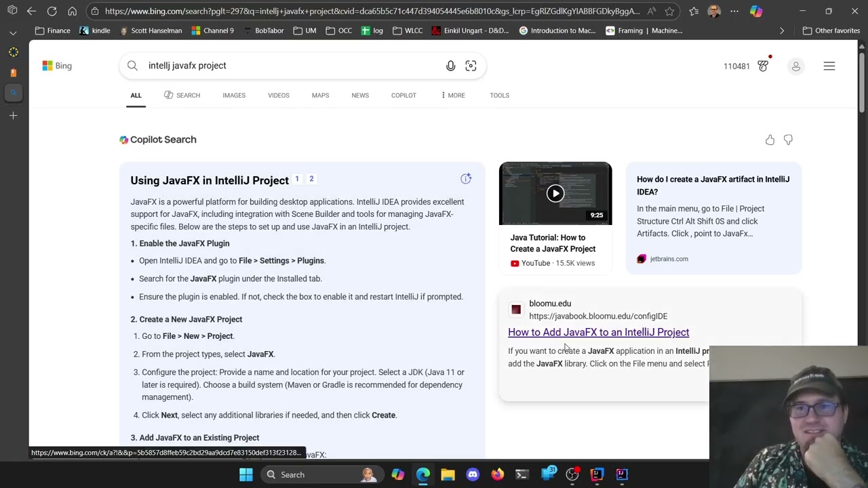Switch to the SEARCH tab

[182, 96]
